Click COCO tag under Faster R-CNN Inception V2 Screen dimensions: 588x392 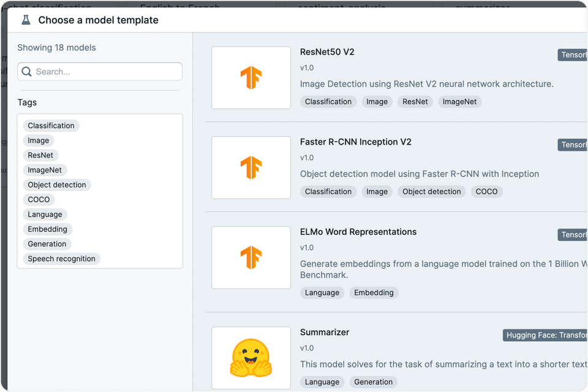point(487,192)
